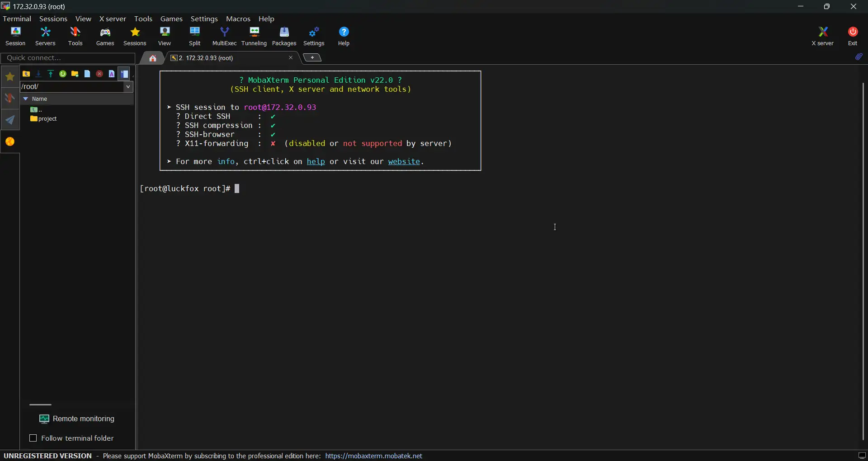
Task: Open the Macros menu
Action: [238, 19]
